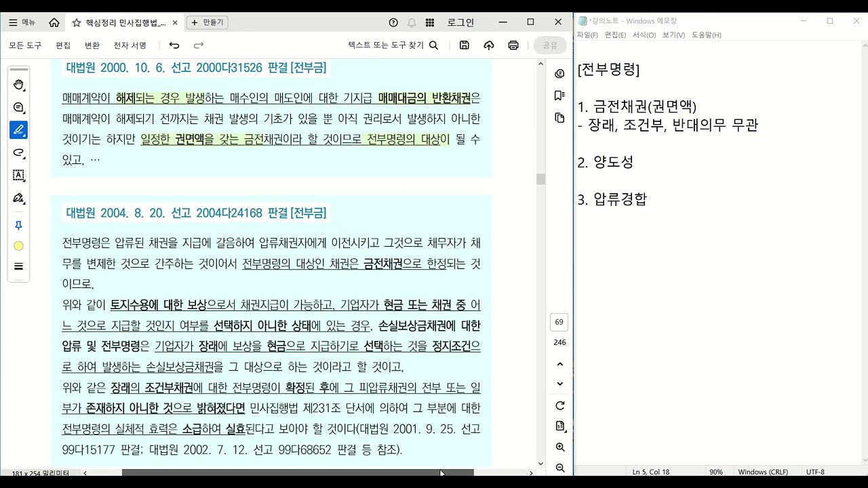Click the [전부명령] line in Notepad
868x488 pixels.
click(x=608, y=70)
